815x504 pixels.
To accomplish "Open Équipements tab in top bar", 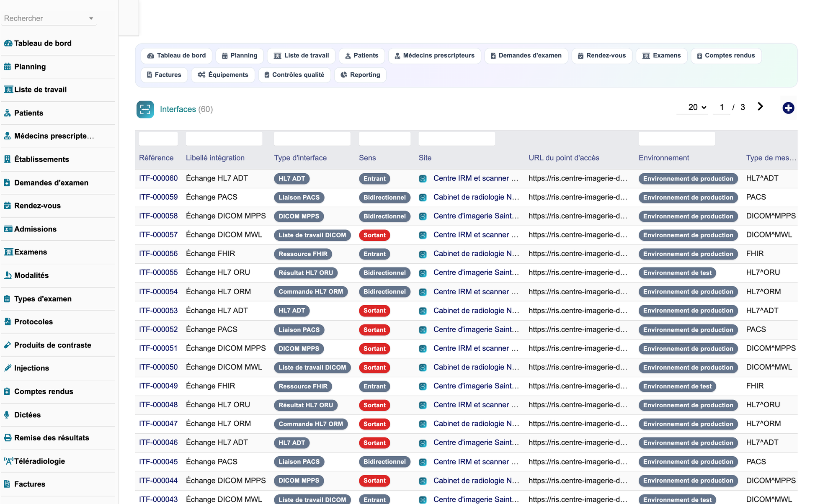I will click(223, 75).
